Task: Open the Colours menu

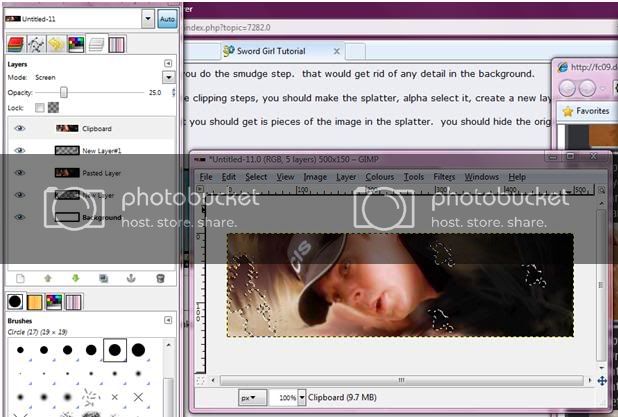Action: pos(379,177)
